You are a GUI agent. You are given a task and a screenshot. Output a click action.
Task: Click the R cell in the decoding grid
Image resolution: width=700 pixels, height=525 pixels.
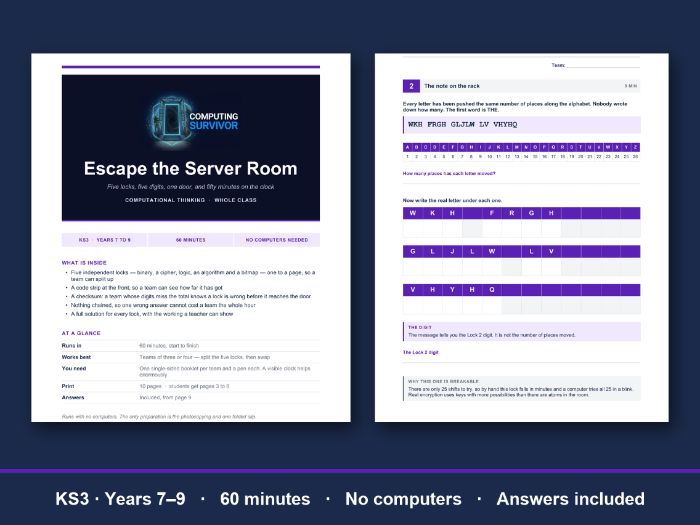click(x=512, y=213)
